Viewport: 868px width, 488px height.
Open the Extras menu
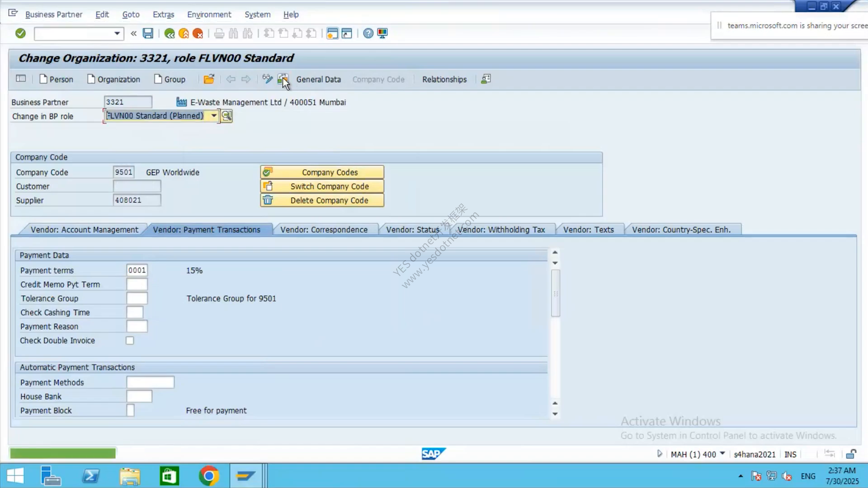163,14
